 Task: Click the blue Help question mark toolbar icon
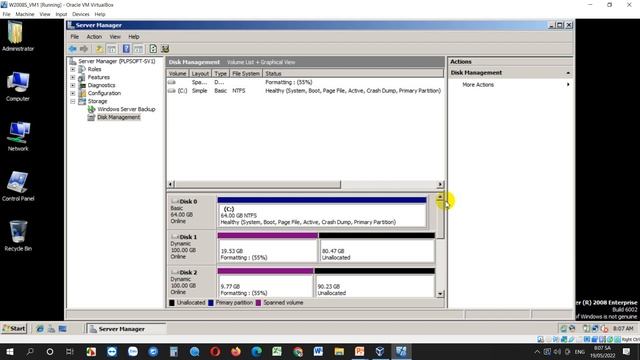126,49
